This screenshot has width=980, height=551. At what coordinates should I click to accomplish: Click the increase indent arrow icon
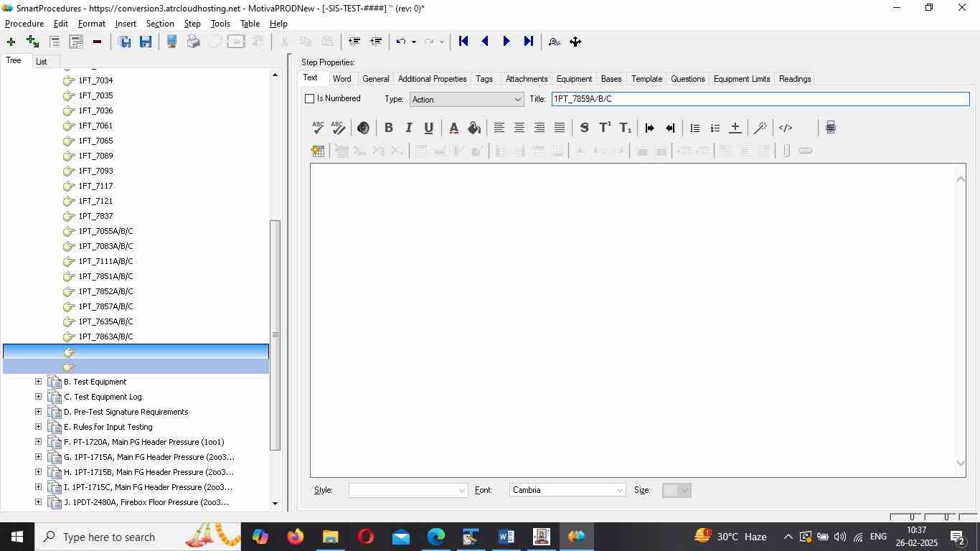tap(650, 128)
